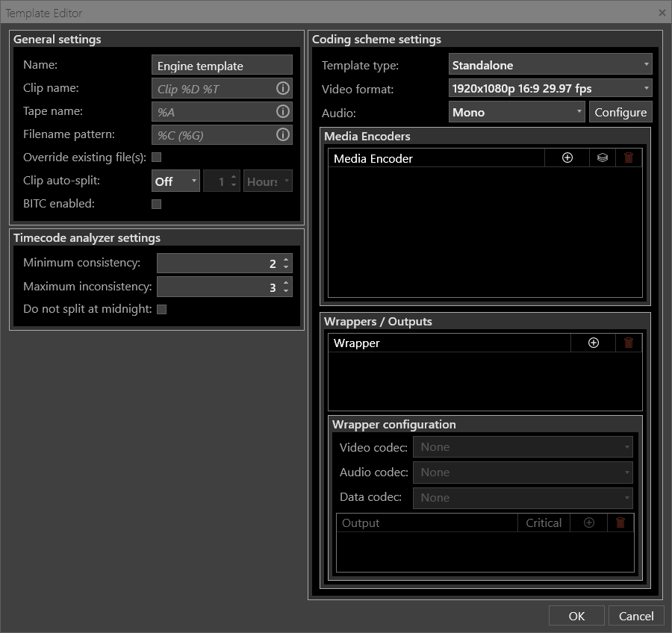This screenshot has width=672, height=633.
Task: Delete the selected Media Encoder
Action: 628,158
